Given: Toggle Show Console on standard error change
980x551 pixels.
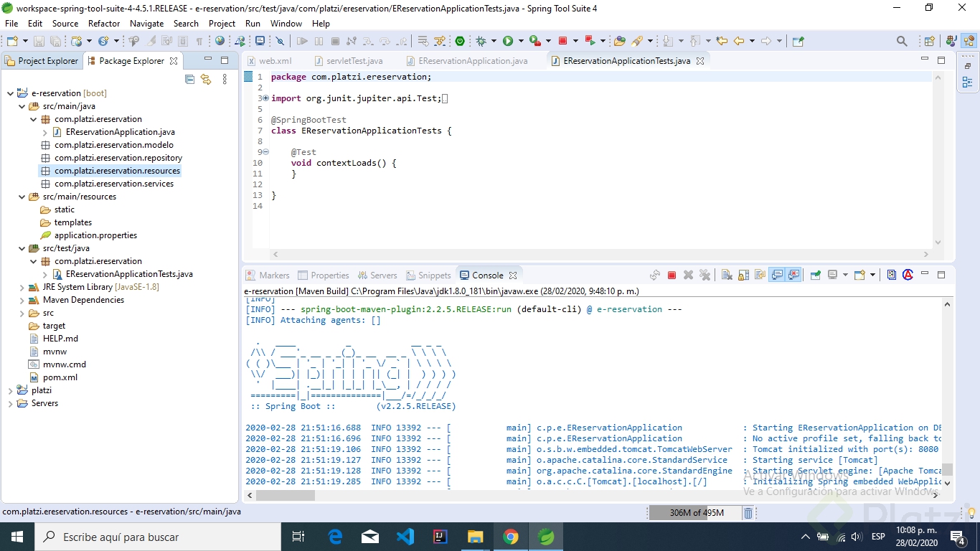Looking at the screenshot, I should pyautogui.click(x=793, y=275).
